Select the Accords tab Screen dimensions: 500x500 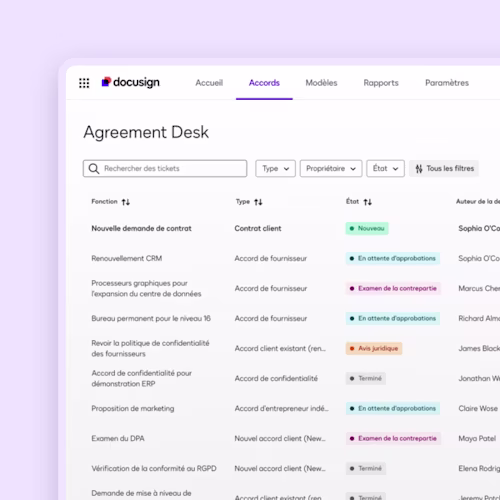pos(264,83)
